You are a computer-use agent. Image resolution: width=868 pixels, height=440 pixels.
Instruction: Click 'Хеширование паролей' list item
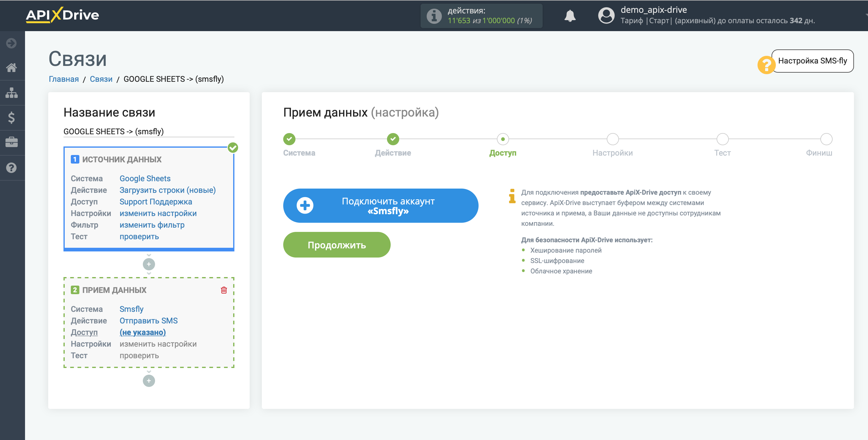point(566,250)
